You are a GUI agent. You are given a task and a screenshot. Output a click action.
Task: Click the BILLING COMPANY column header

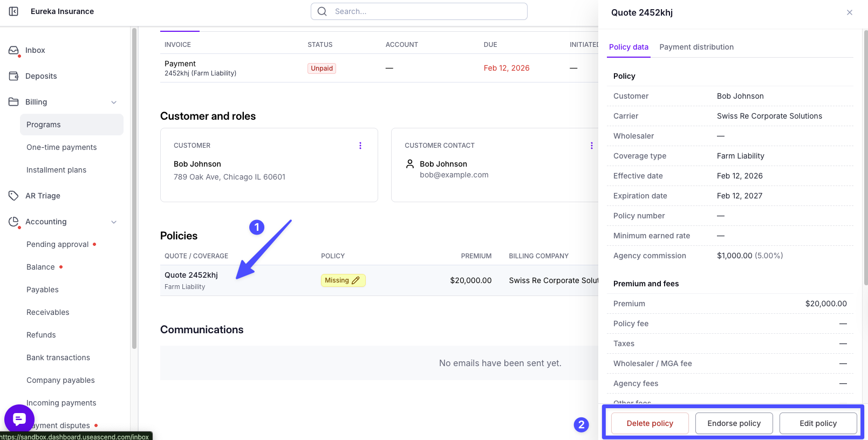[538, 256]
